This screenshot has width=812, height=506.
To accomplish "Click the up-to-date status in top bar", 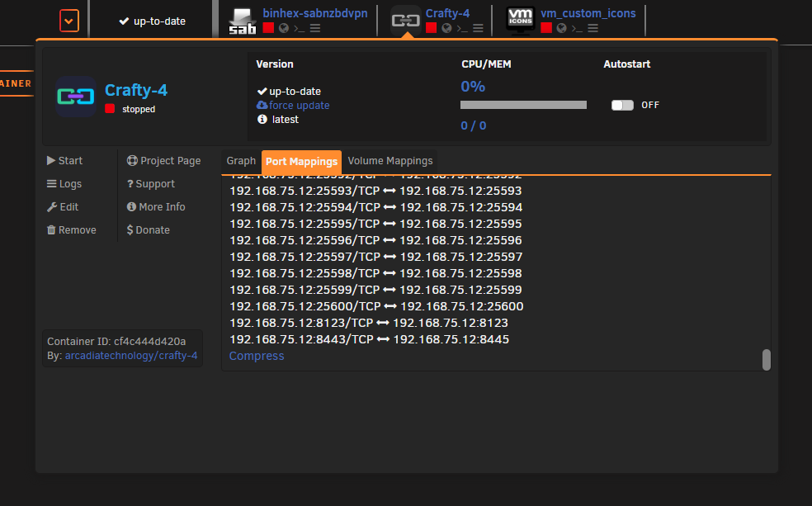I will [152, 21].
